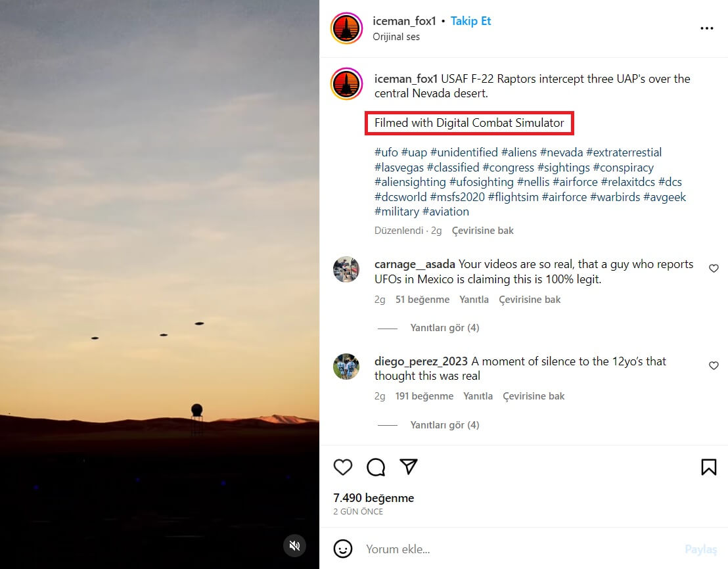The image size is (728, 569).
Task: Click the Takip Et follow button
Action: (x=470, y=21)
